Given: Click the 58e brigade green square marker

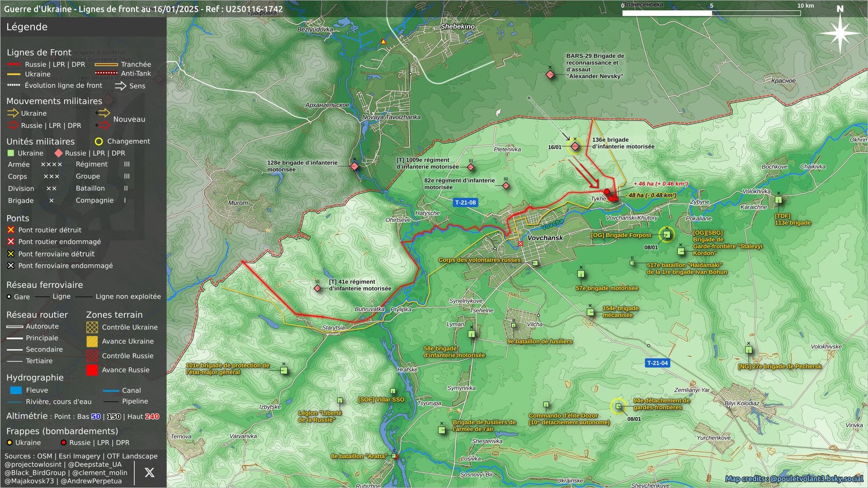Looking at the screenshot, I should tap(472, 334).
